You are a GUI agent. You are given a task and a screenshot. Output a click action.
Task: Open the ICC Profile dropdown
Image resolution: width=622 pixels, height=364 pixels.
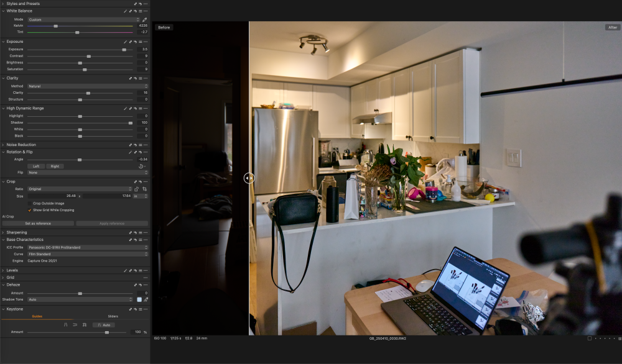point(87,247)
